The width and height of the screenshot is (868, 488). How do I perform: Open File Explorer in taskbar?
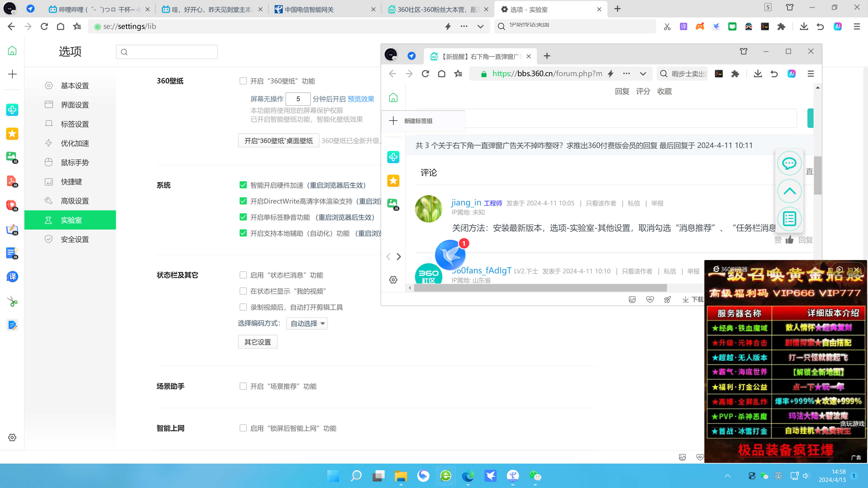401,476
